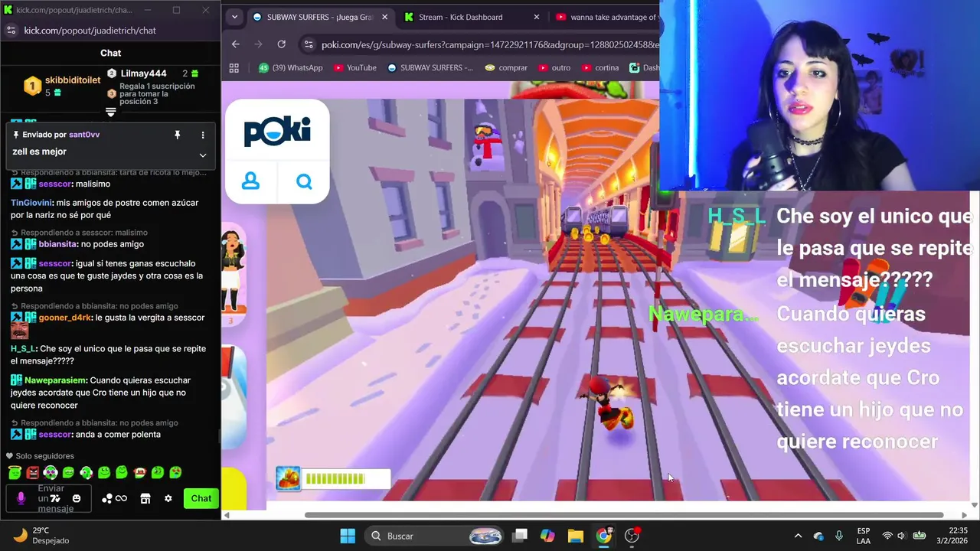
Task: Click the microphone icon in Kick chat input
Action: click(21, 498)
